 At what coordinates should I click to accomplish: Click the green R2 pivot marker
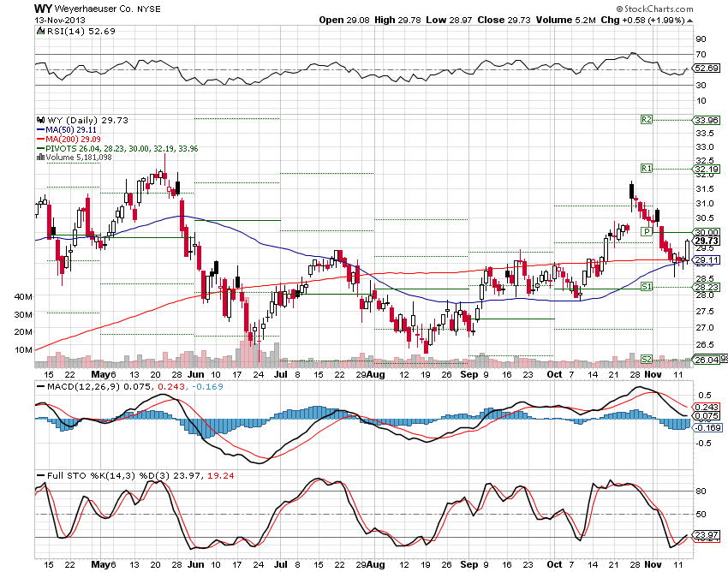647,120
